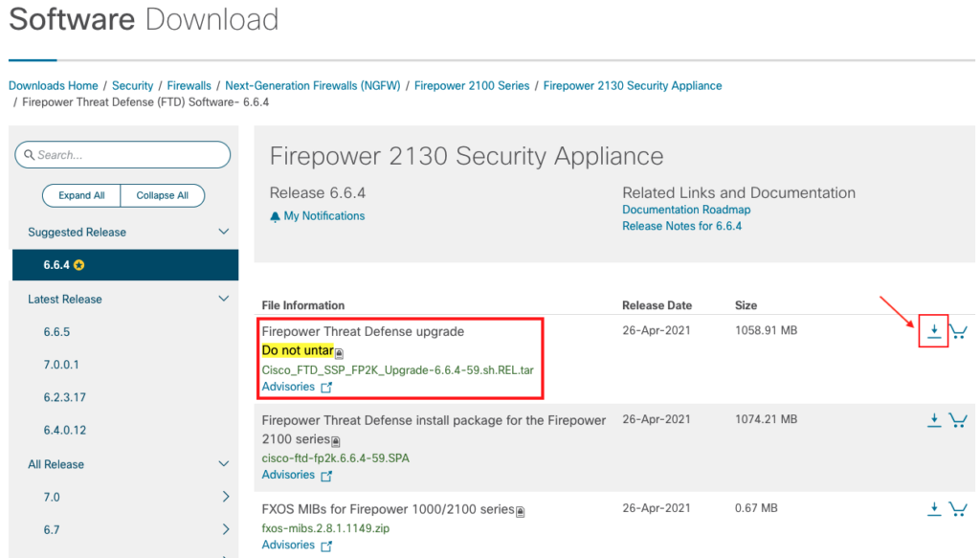Screen dimensions: 980x558
Task: Open the Firewalls breadcrumb link
Action: tap(189, 85)
